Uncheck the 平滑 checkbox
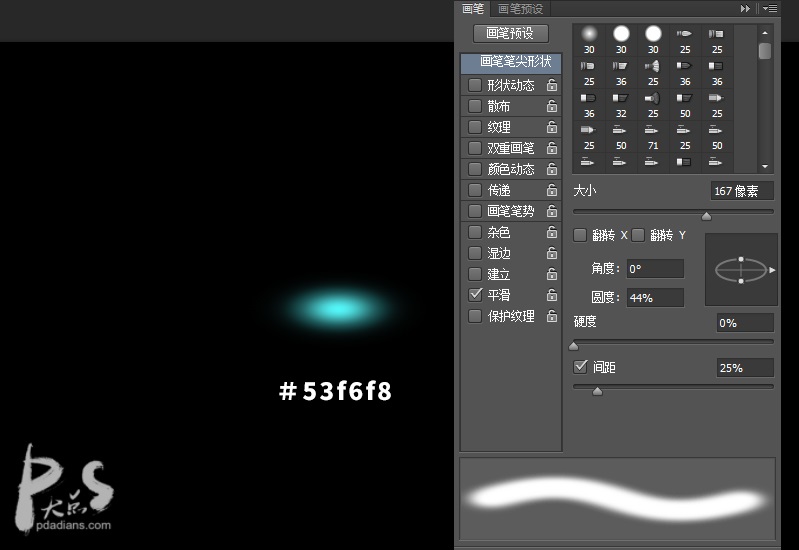 [475, 295]
